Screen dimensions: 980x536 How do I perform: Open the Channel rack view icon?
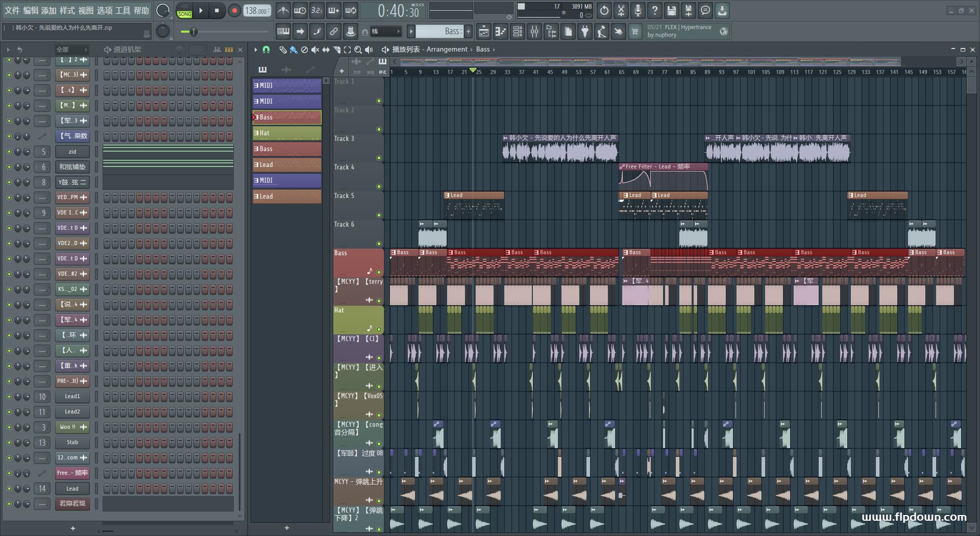click(x=518, y=32)
